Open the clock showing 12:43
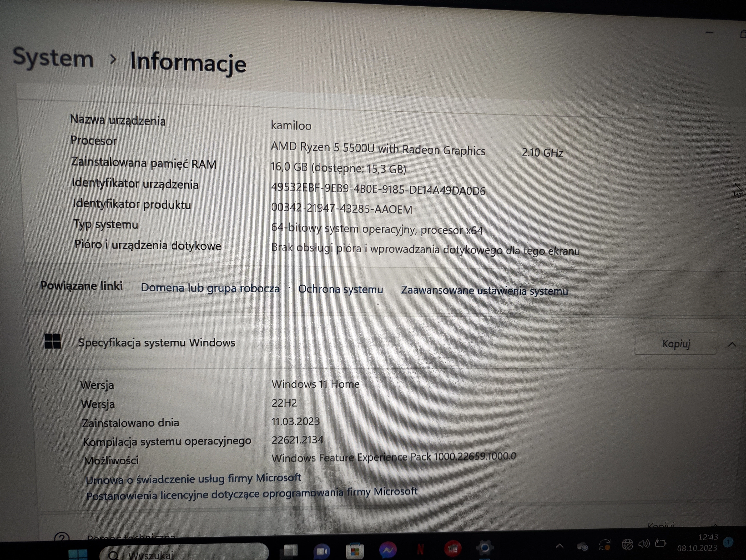The image size is (746, 560). pyautogui.click(x=708, y=537)
